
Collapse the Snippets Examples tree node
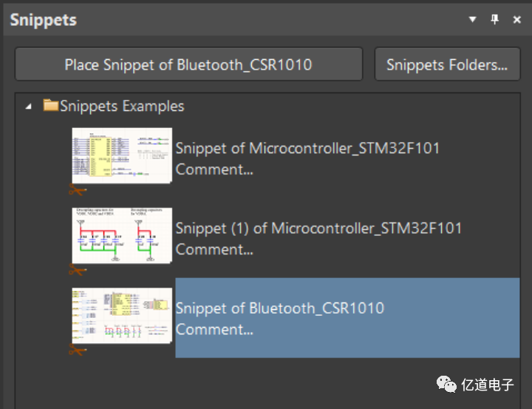click(x=29, y=107)
